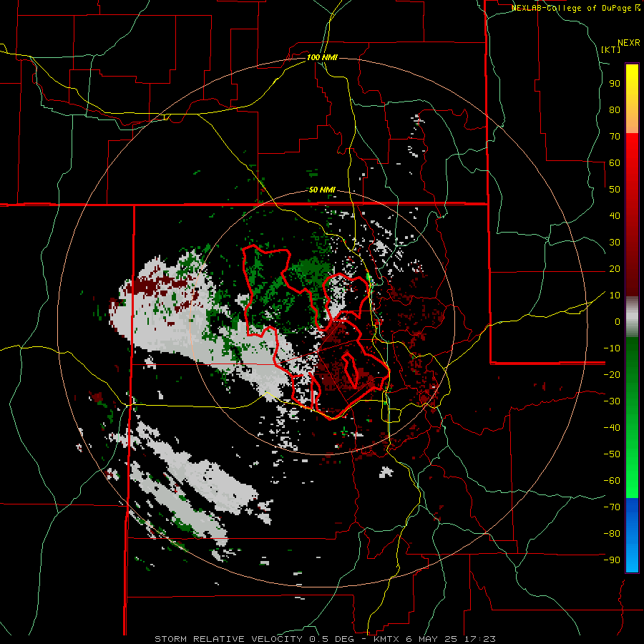The width and height of the screenshot is (644, 644).
Task: Select the "0" value on velocity scale
Action: click(x=618, y=321)
